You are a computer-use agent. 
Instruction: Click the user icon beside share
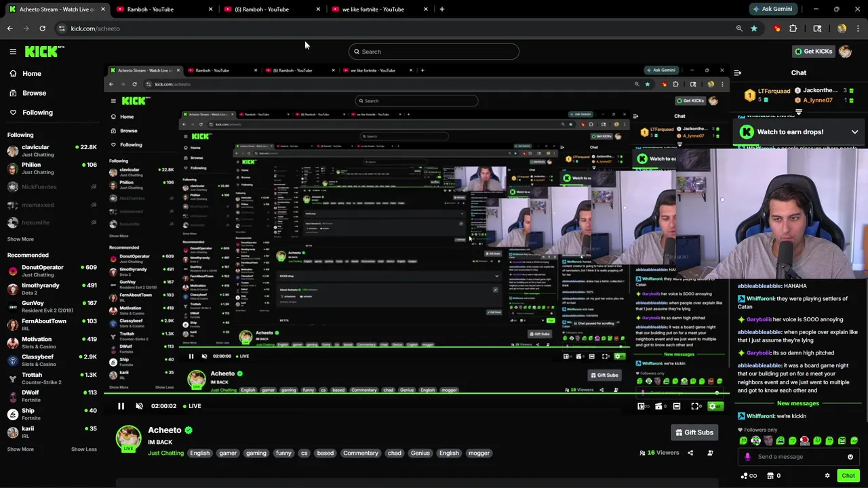(710, 453)
